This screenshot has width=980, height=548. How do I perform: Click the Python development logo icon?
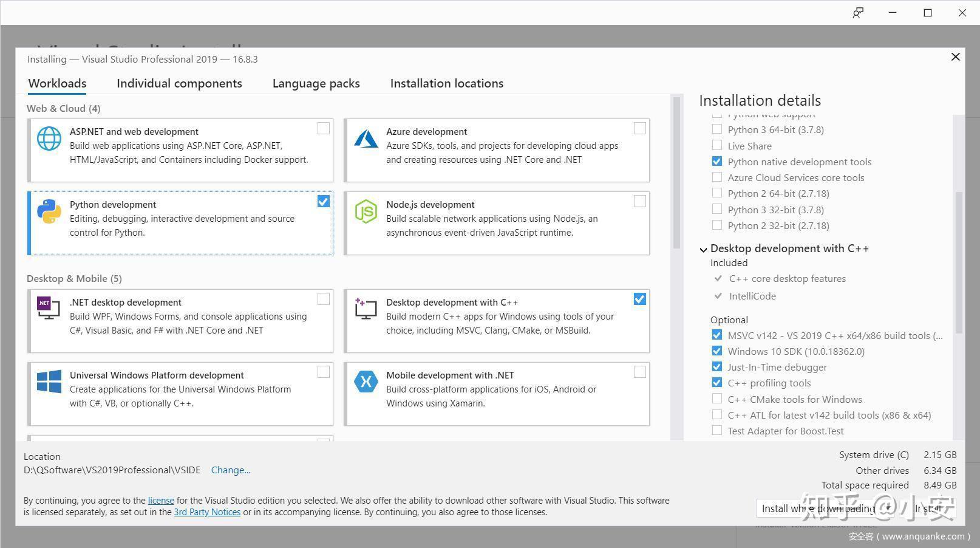49,211
